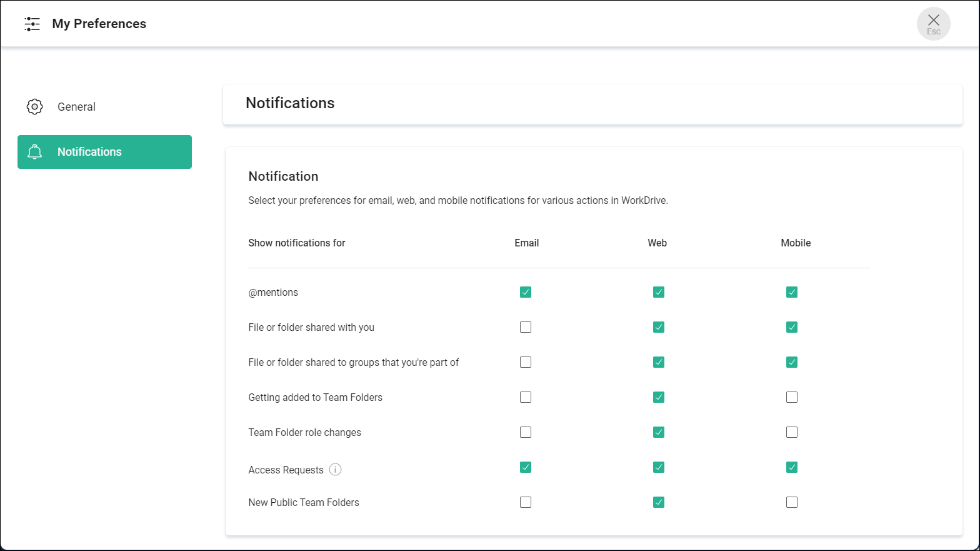This screenshot has width=980, height=551.
Task: Uncheck Web for New Public Team Folders
Action: [x=659, y=502]
